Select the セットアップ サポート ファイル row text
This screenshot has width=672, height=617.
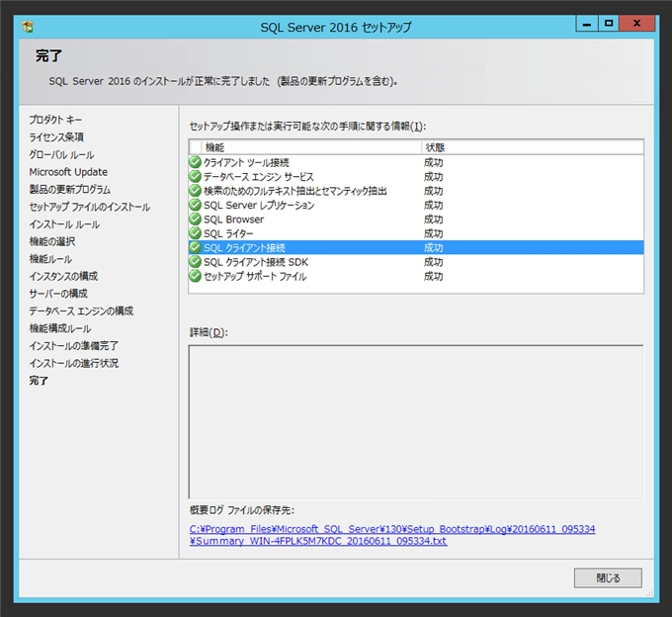tap(255, 276)
